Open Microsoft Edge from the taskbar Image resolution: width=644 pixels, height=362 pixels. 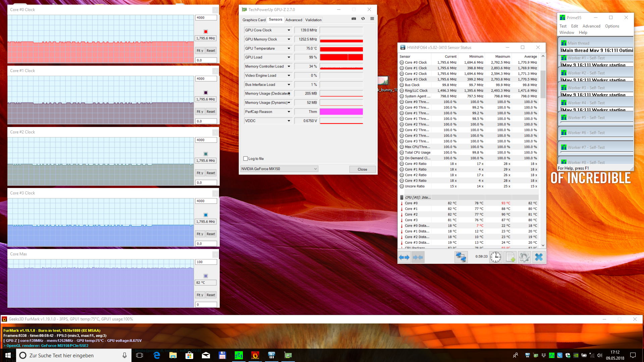pyautogui.click(x=157, y=355)
